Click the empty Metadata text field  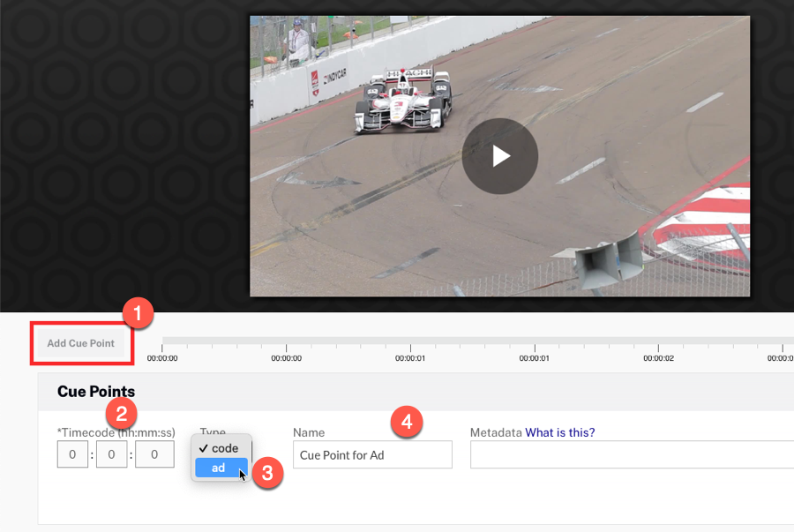point(631,454)
